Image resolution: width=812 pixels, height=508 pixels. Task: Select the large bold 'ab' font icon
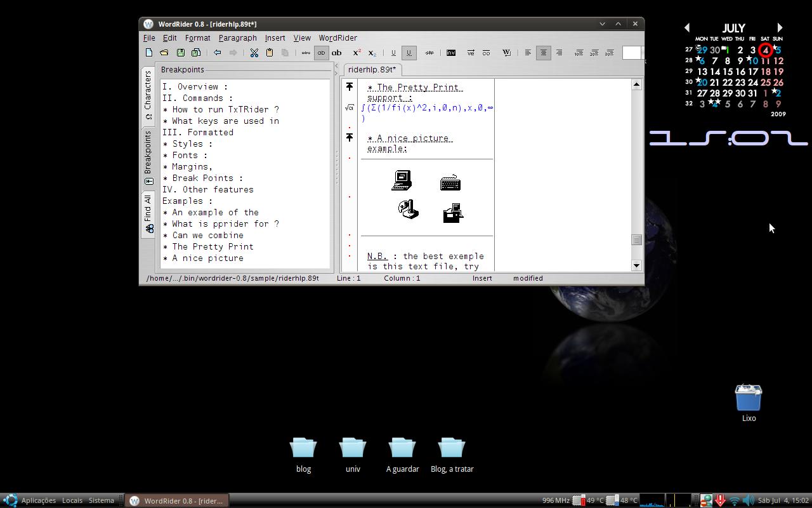click(x=337, y=53)
